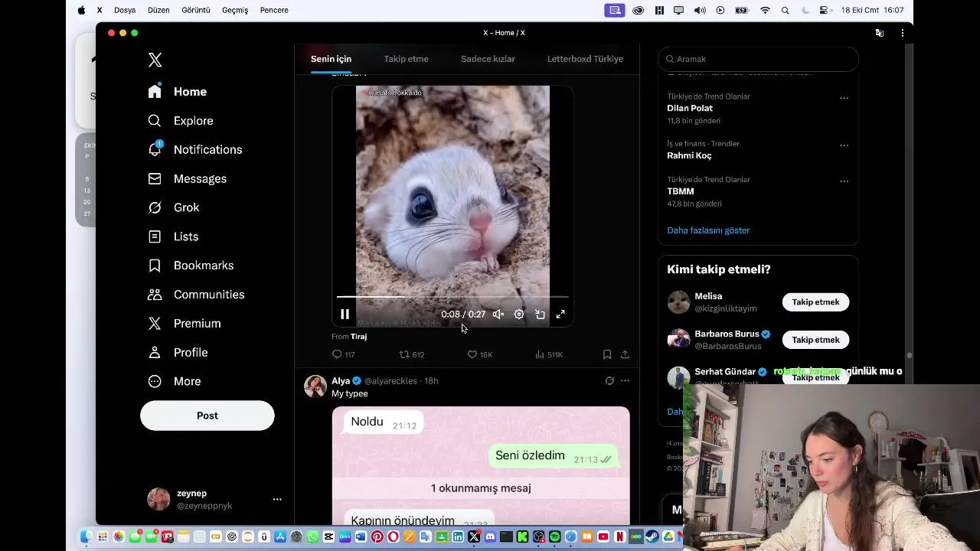Open Premium in the sidebar
980x551 pixels.
(x=185, y=324)
